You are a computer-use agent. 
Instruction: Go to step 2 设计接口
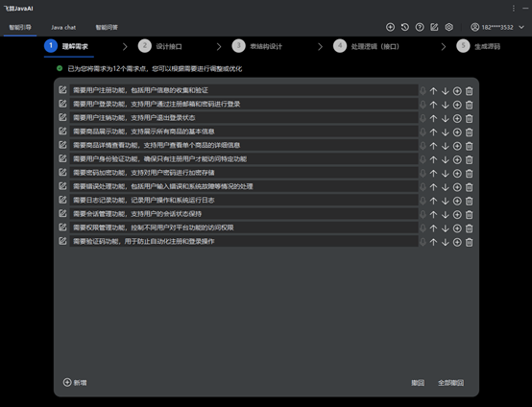click(159, 46)
